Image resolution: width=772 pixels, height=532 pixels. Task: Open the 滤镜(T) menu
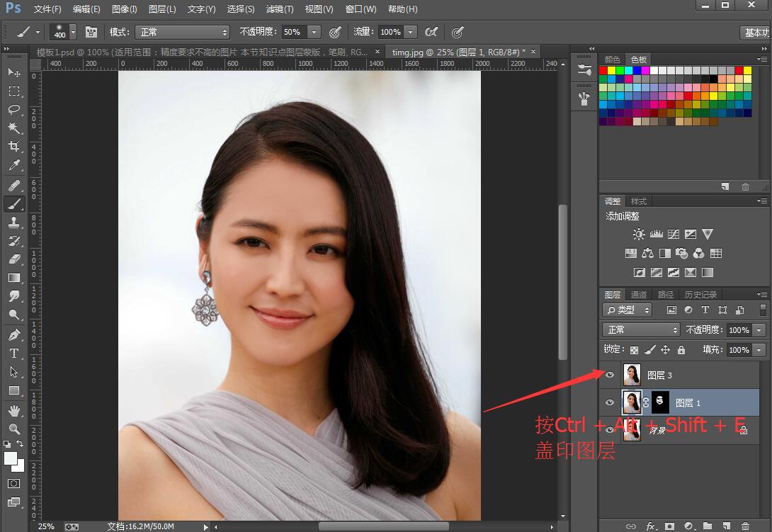click(280, 9)
